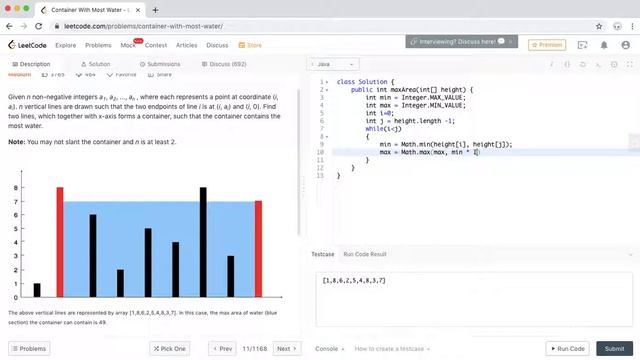Open How to create a testcase help
The width and height of the screenshot is (640, 360).
click(x=392, y=349)
